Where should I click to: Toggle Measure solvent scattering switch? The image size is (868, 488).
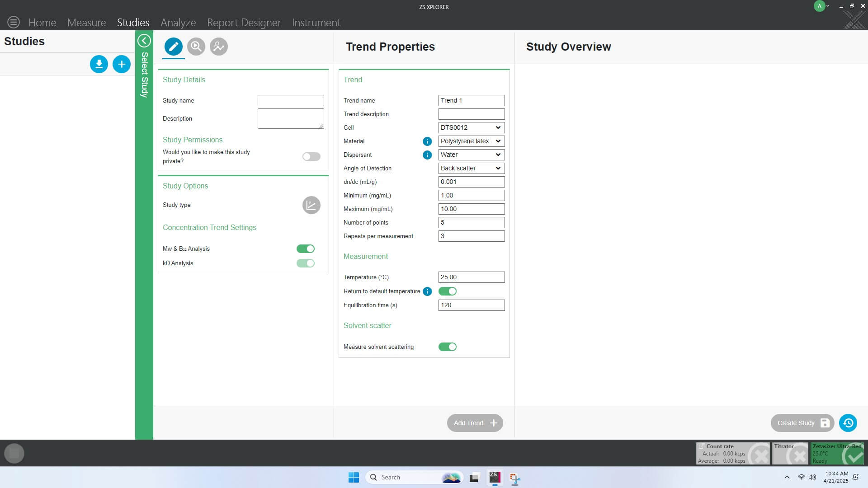(x=448, y=347)
